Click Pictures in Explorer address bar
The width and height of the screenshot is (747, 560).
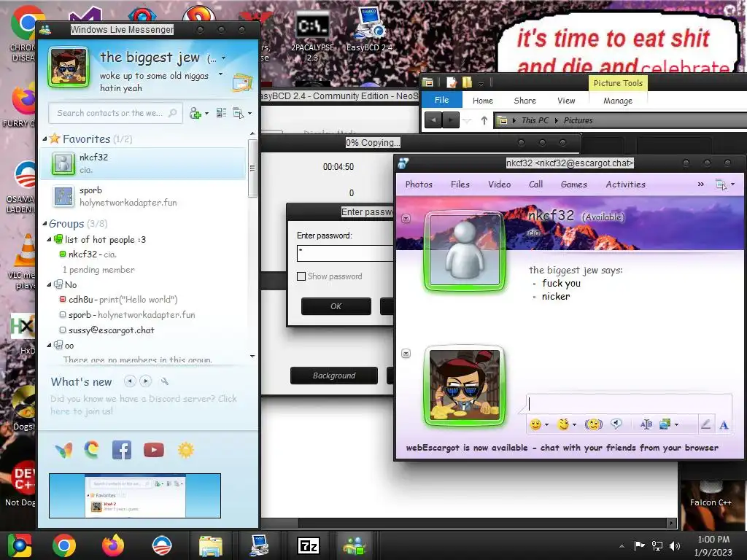click(578, 120)
